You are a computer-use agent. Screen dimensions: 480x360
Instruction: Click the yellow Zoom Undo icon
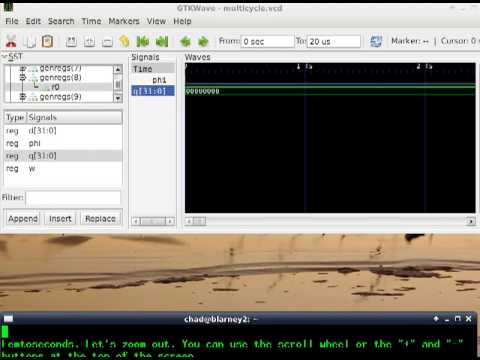[124, 41]
